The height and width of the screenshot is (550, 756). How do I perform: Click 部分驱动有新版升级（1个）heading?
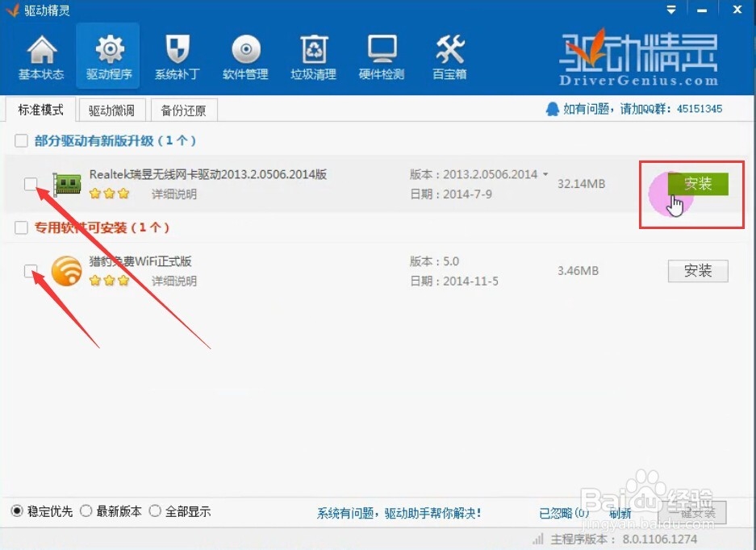115,141
